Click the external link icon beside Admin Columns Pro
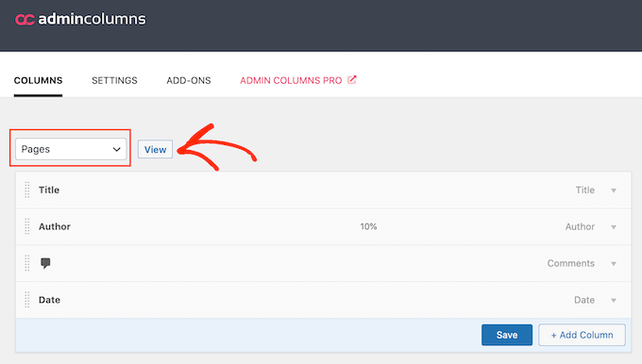Viewport: 642px width, 364px height. (352, 80)
